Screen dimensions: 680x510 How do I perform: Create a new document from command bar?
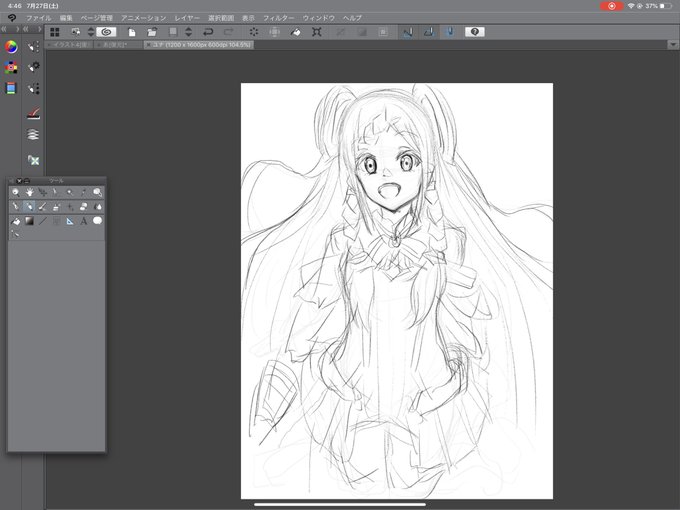click(x=131, y=32)
